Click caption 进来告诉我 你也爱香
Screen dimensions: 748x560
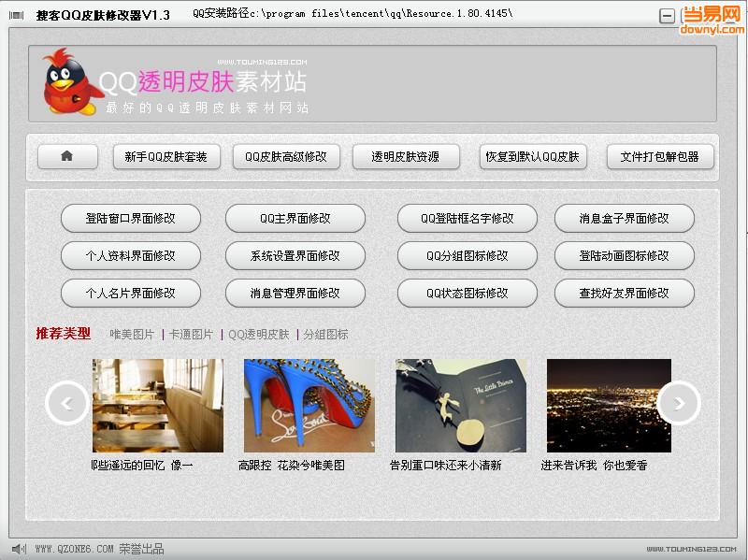(594, 465)
